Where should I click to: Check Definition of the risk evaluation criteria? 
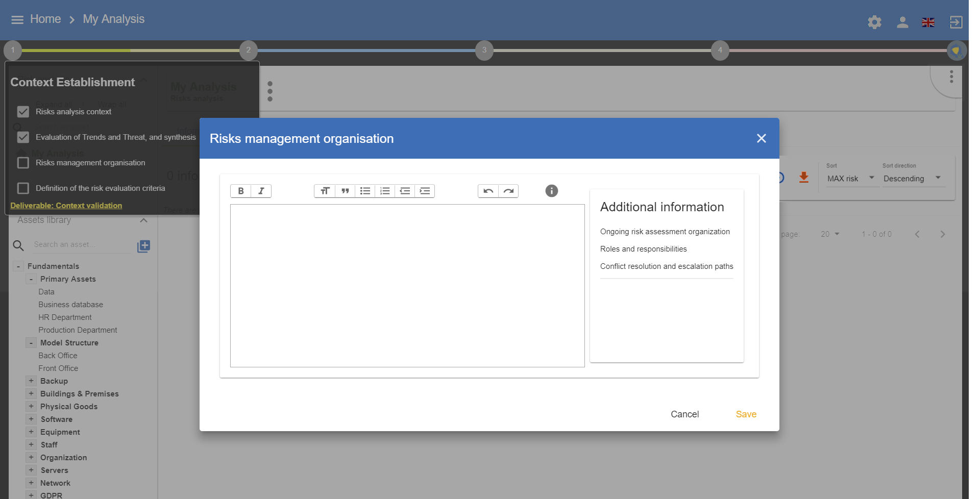click(x=23, y=188)
